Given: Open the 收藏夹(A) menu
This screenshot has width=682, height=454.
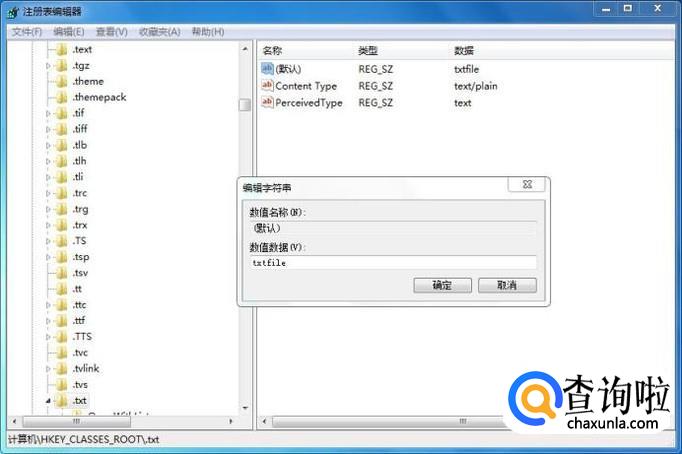Looking at the screenshot, I should click(160, 31).
